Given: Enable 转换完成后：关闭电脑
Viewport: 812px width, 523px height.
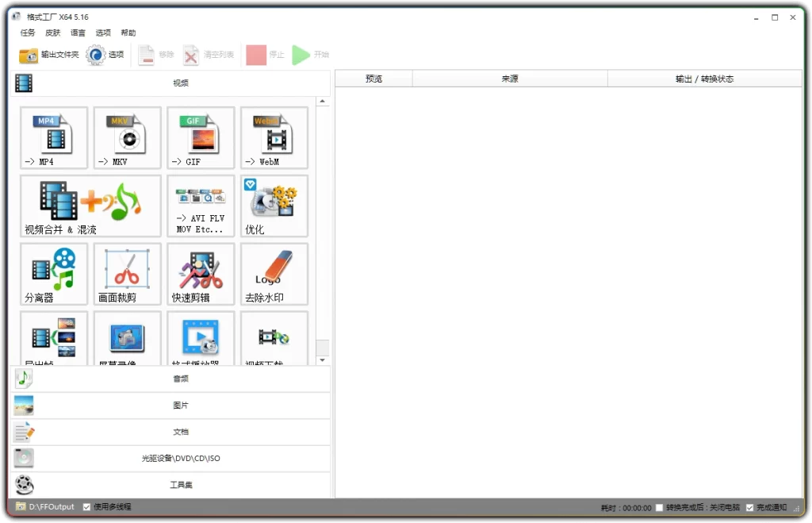Looking at the screenshot, I should pos(658,506).
